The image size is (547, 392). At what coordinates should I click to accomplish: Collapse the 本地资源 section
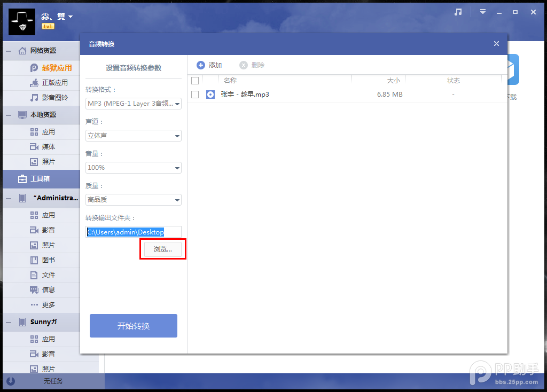(x=9, y=115)
